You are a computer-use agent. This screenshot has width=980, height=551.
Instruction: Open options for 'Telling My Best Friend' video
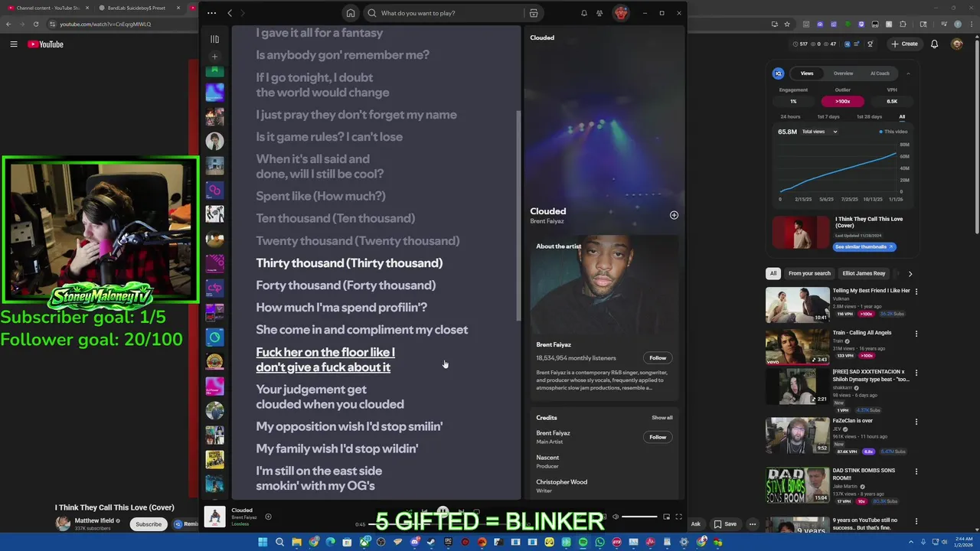tap(916, 292)
